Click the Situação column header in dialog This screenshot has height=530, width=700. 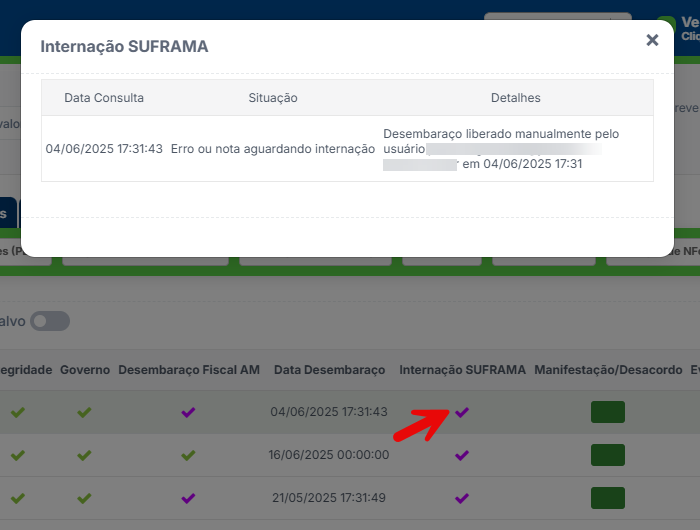[273, 98]
